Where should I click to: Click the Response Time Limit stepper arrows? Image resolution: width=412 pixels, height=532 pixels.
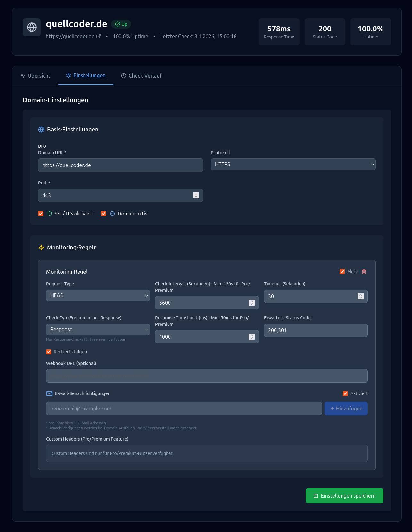tap(252, 337)
